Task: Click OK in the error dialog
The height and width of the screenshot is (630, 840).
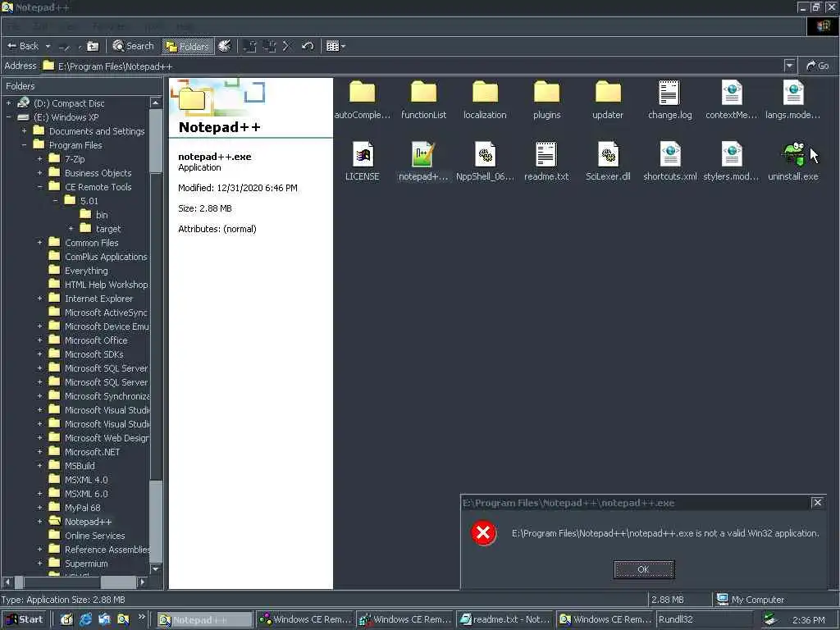Action: tap(644, 569)
